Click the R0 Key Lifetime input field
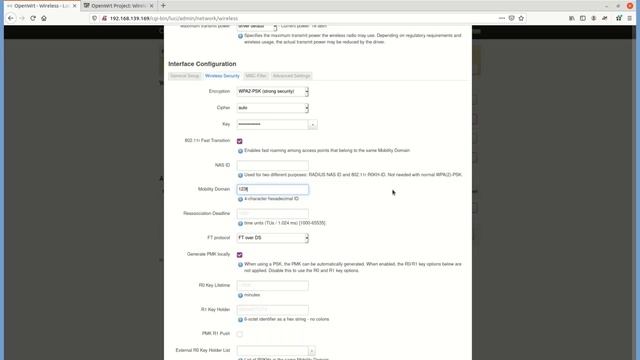 tap(273, 285)
